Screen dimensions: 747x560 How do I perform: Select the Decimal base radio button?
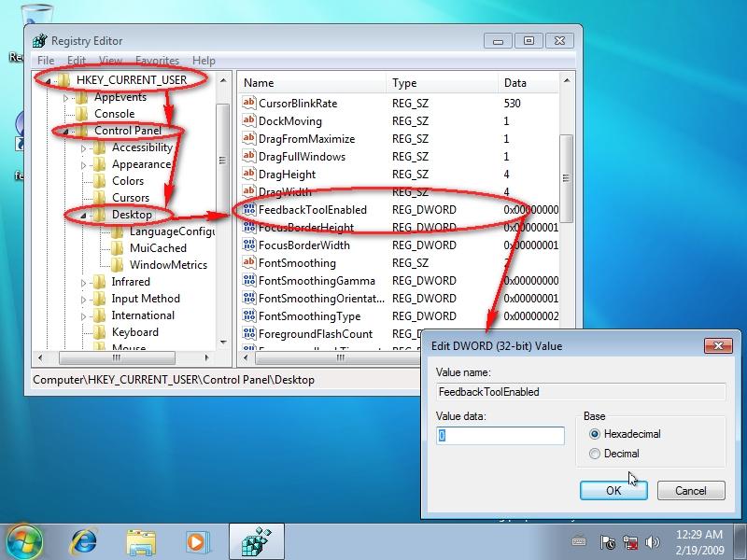pos(596,454)
